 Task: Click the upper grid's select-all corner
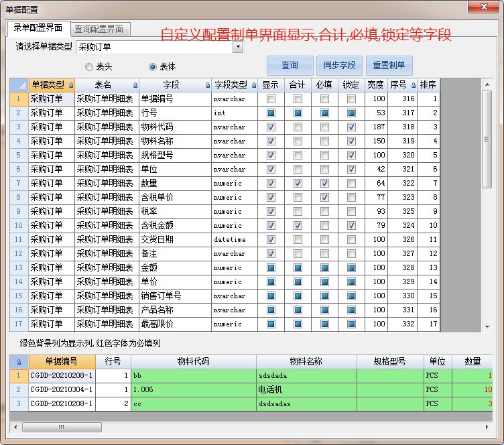pos(18,85)
